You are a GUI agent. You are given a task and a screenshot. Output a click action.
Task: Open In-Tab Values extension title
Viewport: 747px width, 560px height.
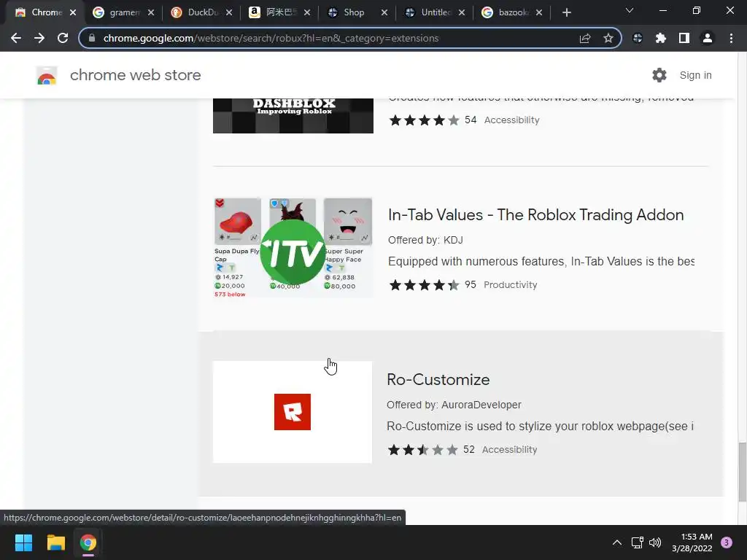pyautogui.click(x=536, y=215)
